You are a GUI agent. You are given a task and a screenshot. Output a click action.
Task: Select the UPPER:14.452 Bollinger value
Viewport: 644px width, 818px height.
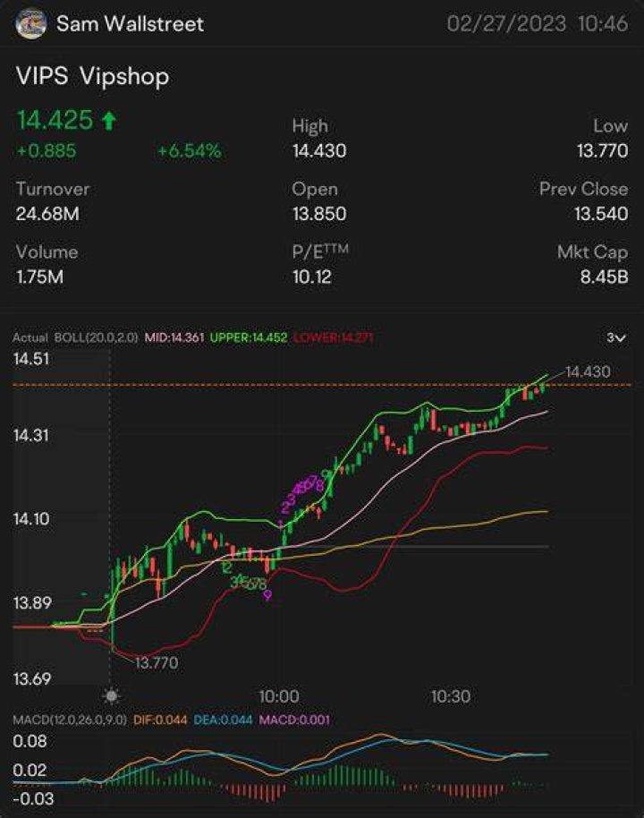pyautogui.click(x=249, y=337)
